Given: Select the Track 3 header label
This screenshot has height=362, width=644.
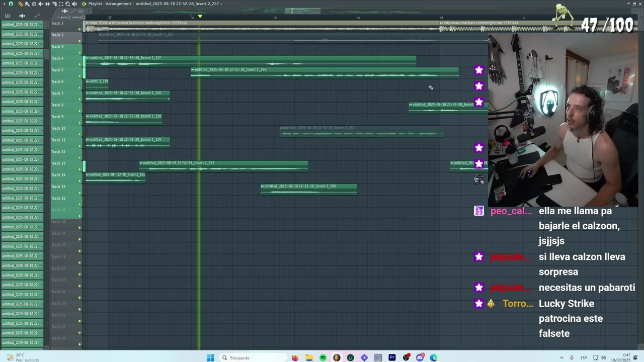Looking at the screenshot, I should coord(57,47).
